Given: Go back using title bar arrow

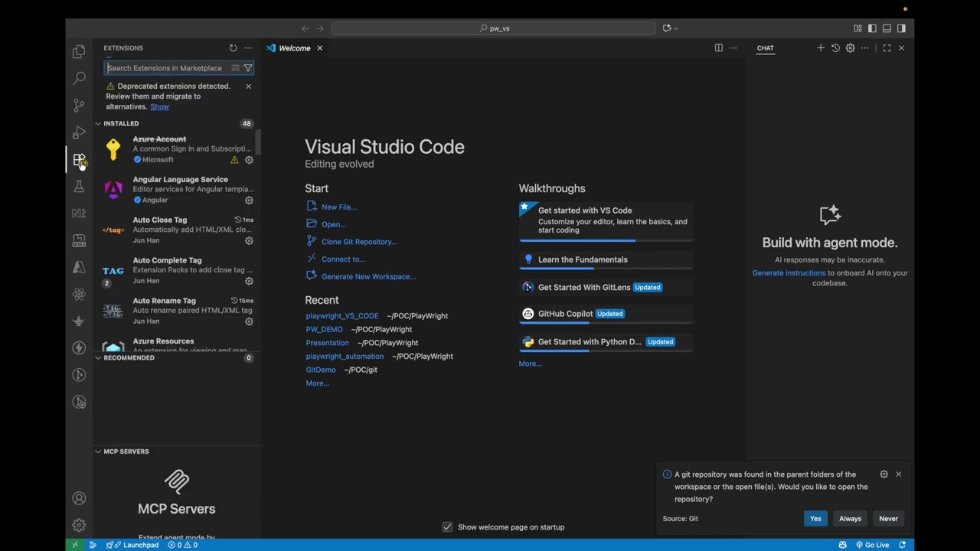Looking at the screenshot, I should (x=305, y=28).
